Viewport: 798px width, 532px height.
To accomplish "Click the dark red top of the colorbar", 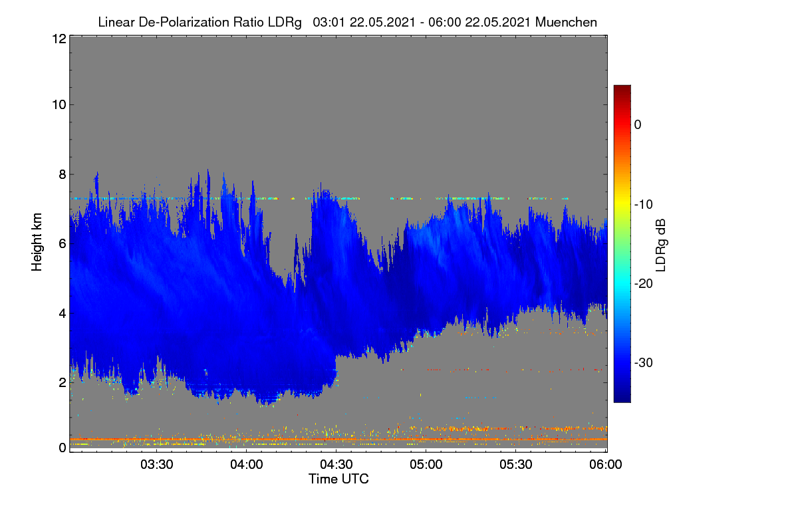I will 622,90.
